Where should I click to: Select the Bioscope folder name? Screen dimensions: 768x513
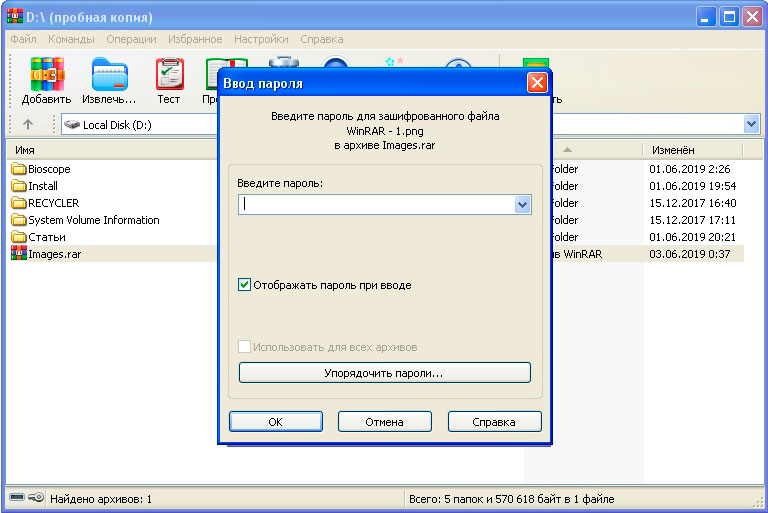tap(49, 169)
